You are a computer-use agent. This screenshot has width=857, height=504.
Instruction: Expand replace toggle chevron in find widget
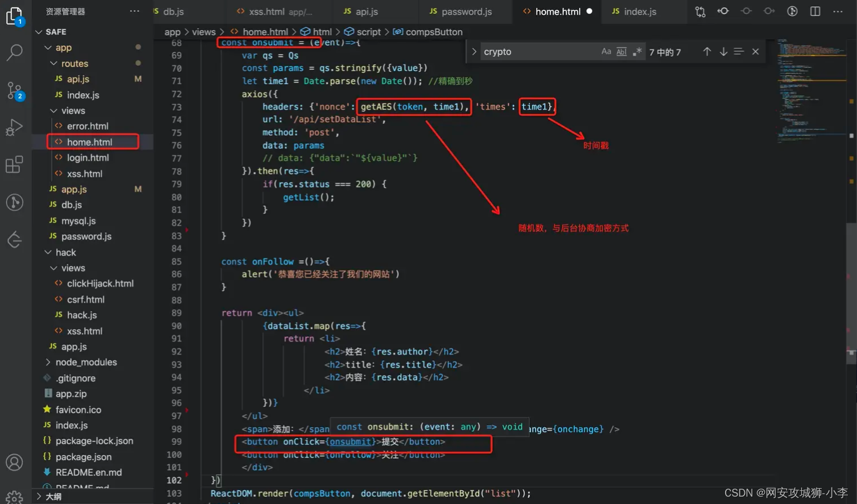(x=473, y=52)
